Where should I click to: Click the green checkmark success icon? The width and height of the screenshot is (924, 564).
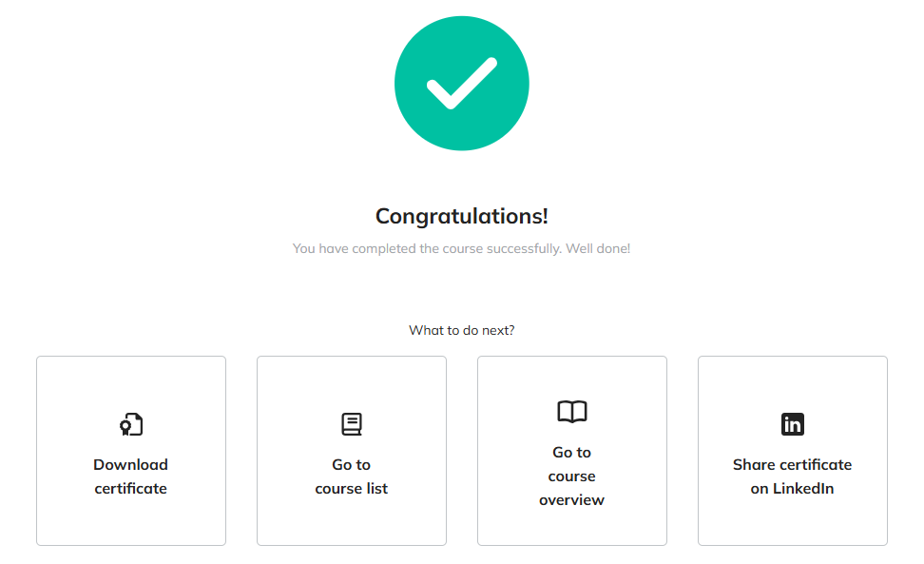462,83
